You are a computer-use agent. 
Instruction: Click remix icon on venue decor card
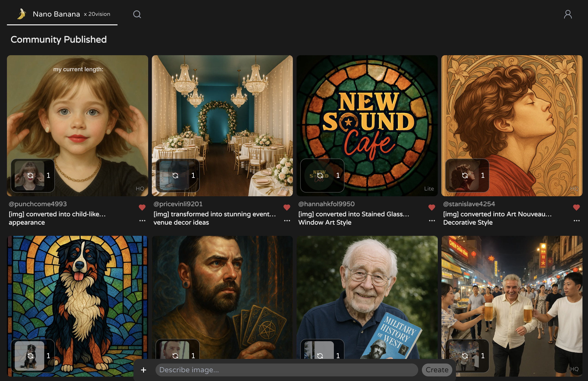pyautogui.click(x=175, y=176)
